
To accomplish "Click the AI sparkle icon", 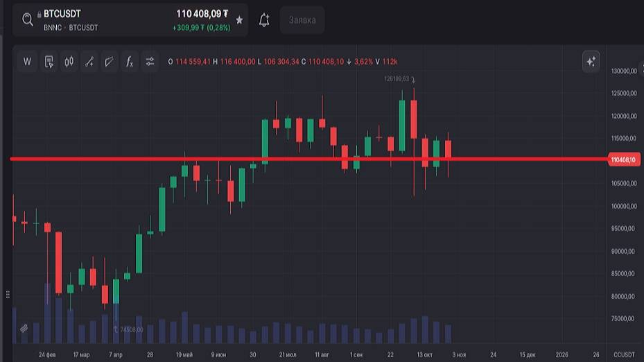I will pyautogui.click(x=591, y=62).
